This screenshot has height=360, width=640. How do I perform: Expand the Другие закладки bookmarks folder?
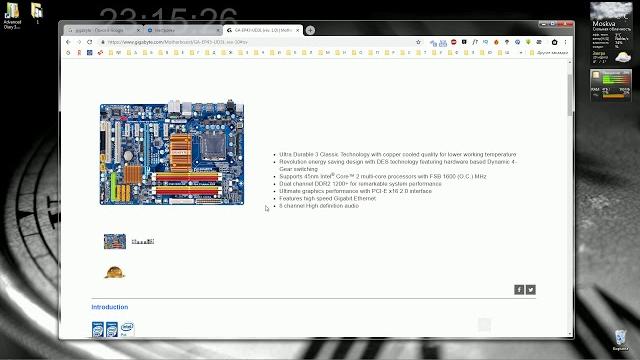(x=549, y=53)
